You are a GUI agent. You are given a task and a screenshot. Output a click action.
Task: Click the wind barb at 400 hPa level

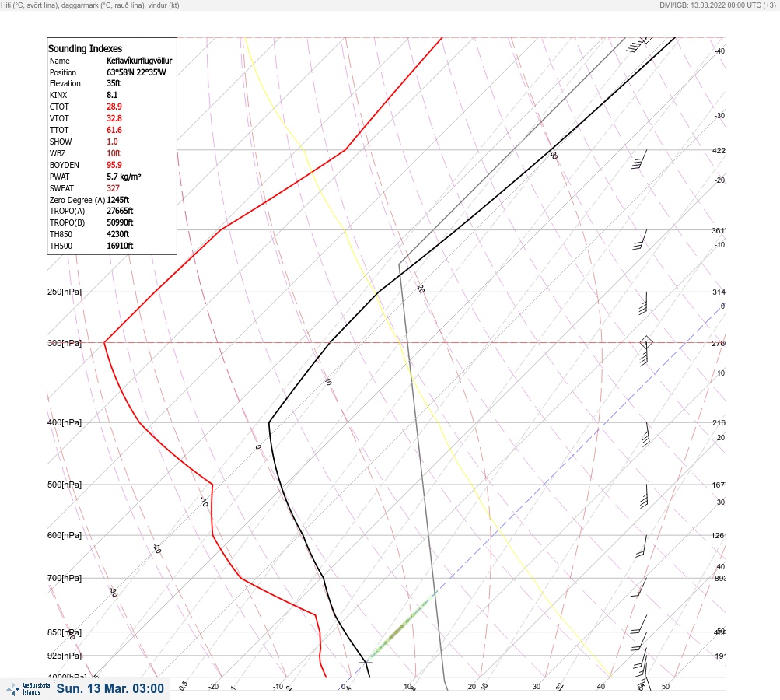click(x=645, y=434)
